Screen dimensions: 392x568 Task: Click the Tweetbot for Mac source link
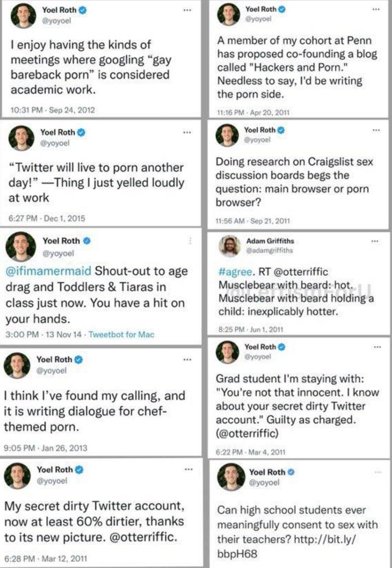point(121,334)
